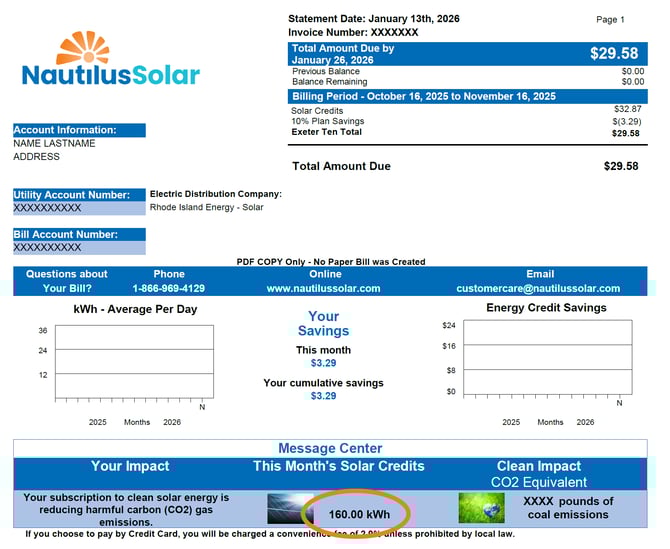
Task: Select the Statement Date January 13th, 2026 text
Action: (373, 19)
